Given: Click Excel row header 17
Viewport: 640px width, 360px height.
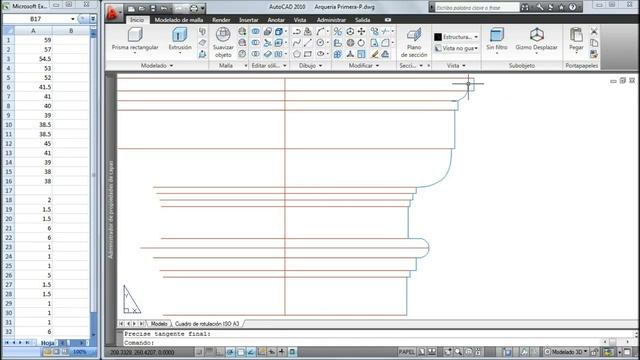Looking at the screenshot, I should (x=8, y=191).
